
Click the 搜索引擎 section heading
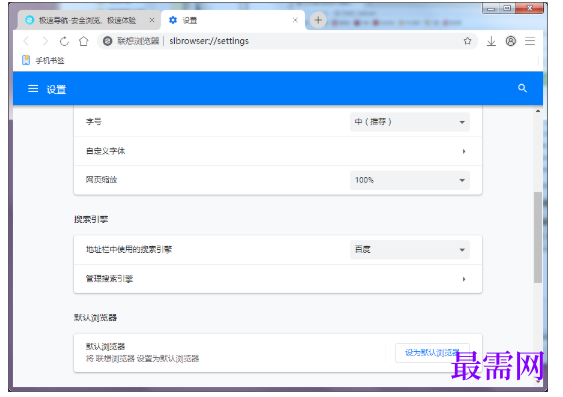[x=91, y=219]
